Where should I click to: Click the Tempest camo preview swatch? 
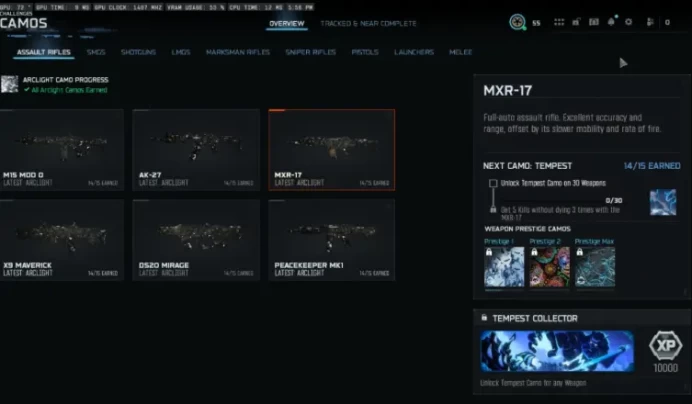663,202
